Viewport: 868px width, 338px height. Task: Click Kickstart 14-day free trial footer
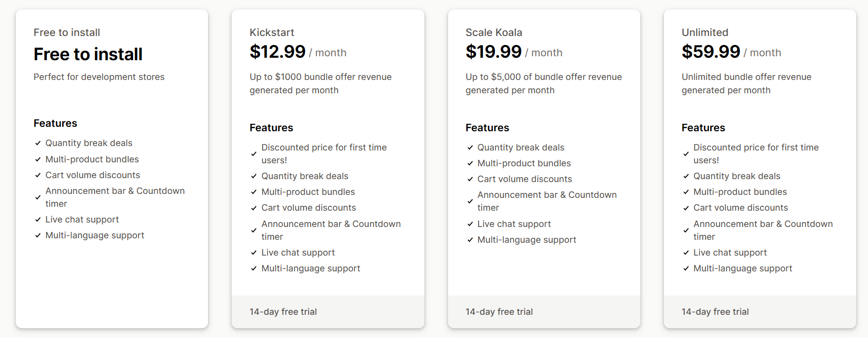(328, 312)
